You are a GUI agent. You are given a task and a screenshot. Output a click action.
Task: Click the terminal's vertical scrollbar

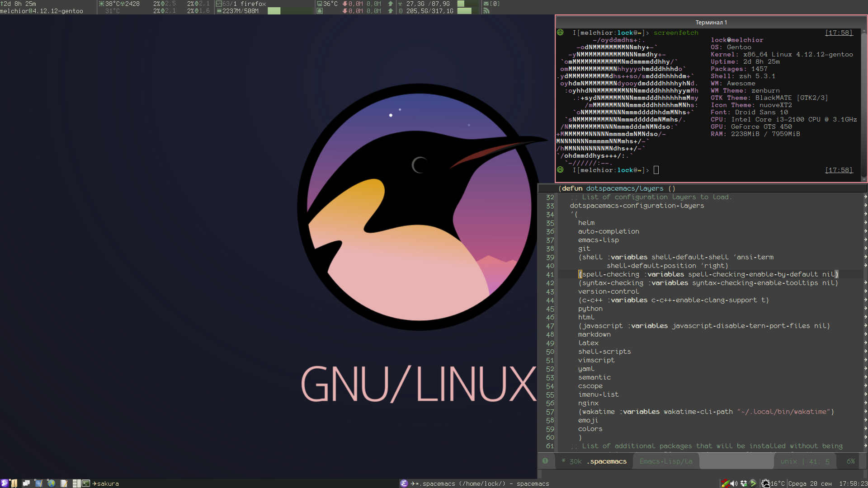(864, 105)
